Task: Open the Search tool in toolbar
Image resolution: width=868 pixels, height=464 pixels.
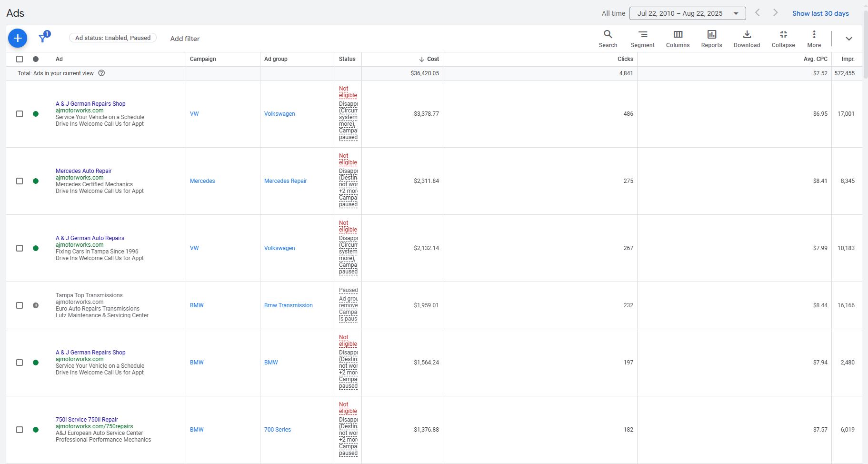Action: tap(608, 39)
